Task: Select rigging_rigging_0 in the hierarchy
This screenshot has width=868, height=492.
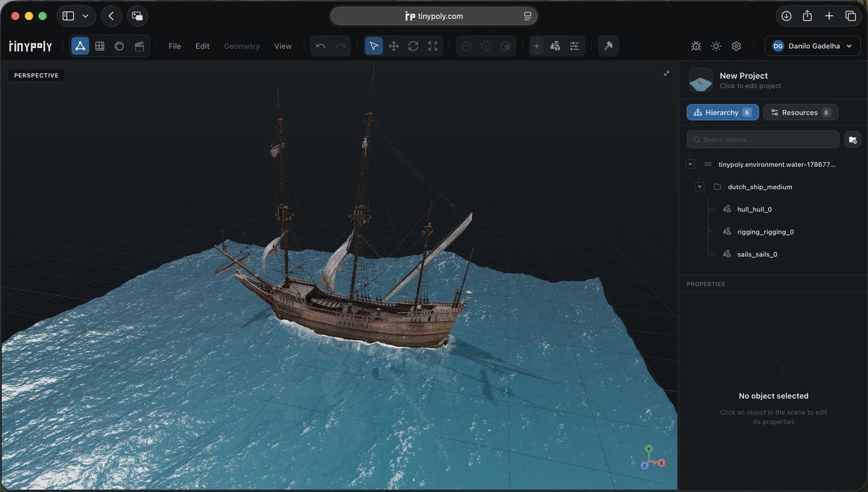Action: 766,231
